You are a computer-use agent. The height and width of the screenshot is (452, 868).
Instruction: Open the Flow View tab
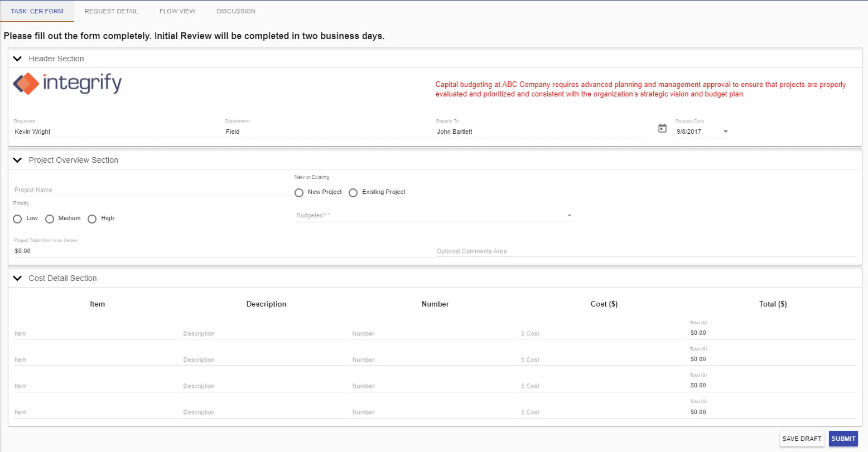click(177, 11)
